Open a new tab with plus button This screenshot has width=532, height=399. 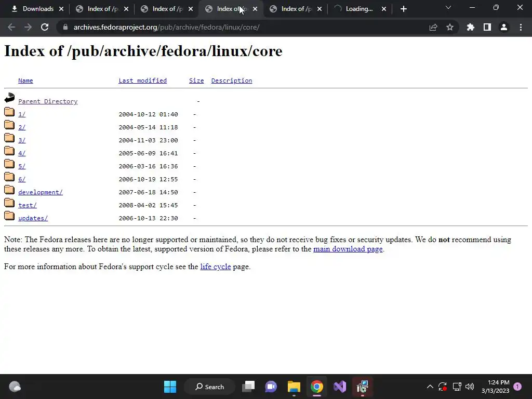tap(403, 9)
